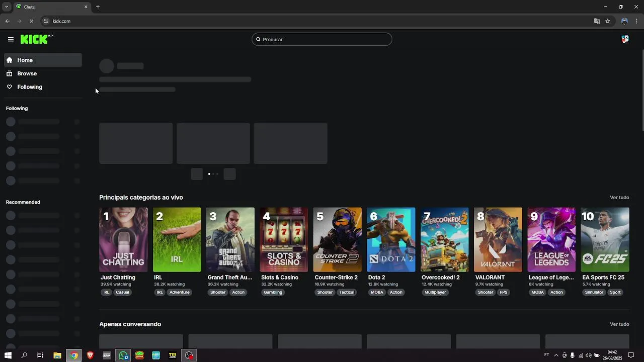Screen dimensions: 644x362
Task: View site information icon in address bar
Action: pyautogui.click(x=46, y=21)
